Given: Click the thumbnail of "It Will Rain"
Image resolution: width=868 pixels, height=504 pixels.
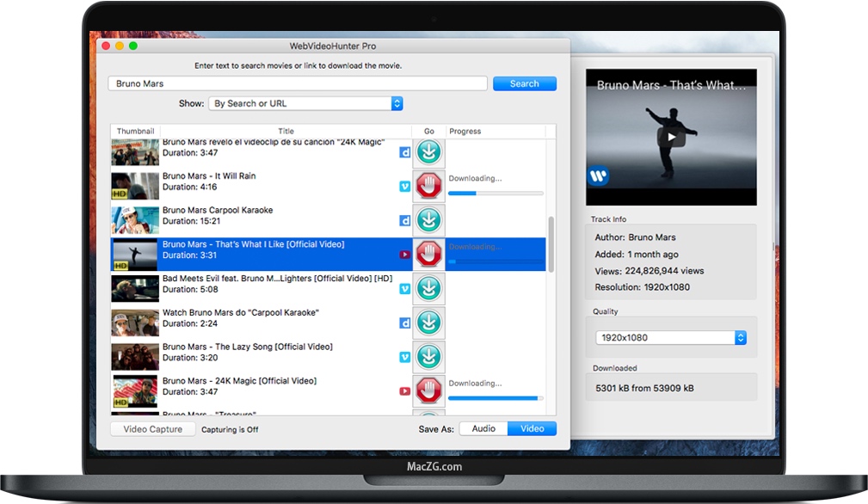Looking at the screenshot, I should pyautogui.click(x=134, y=185).
